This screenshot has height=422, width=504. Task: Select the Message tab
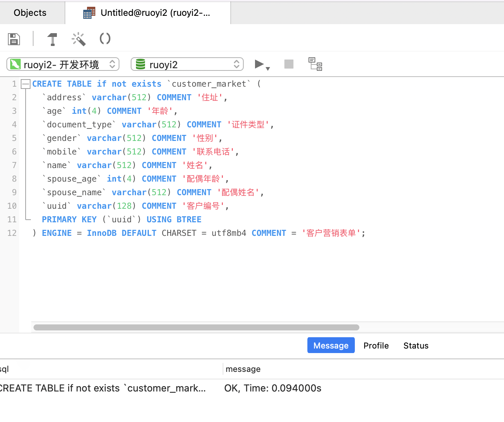point(331,345)
